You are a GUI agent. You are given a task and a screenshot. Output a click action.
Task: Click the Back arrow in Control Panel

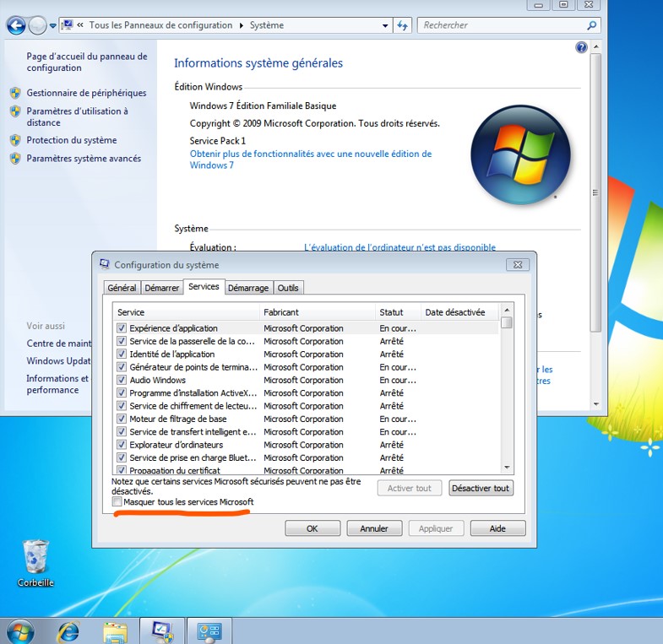tap(16, 26)
